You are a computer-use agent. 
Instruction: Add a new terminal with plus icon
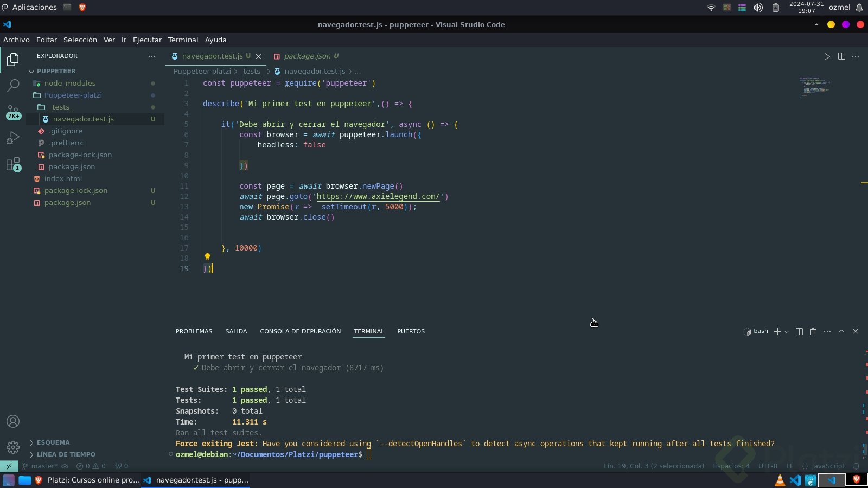(x=777, y=331)
